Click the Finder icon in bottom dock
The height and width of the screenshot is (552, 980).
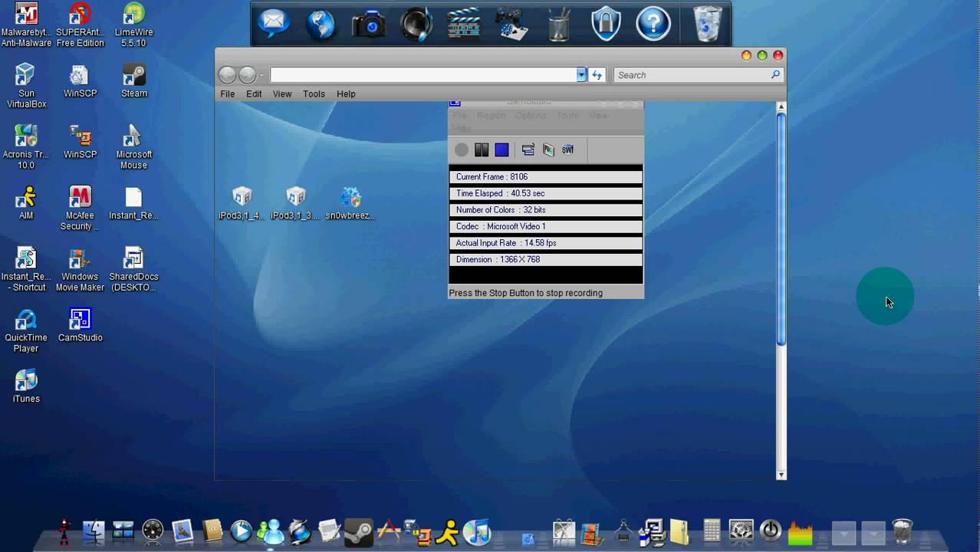[x=94, y=531]
